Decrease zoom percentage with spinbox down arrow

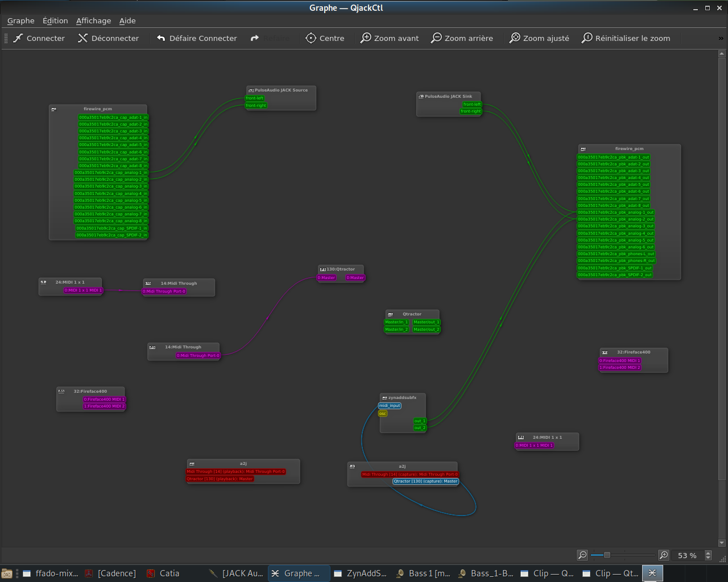[x=708, y=558]
